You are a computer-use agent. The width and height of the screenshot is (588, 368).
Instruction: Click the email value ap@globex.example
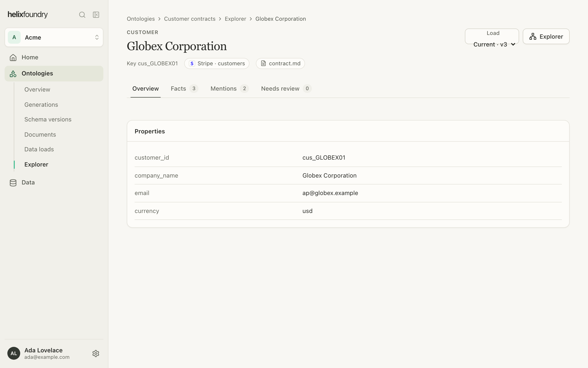(x=330, y=193)
